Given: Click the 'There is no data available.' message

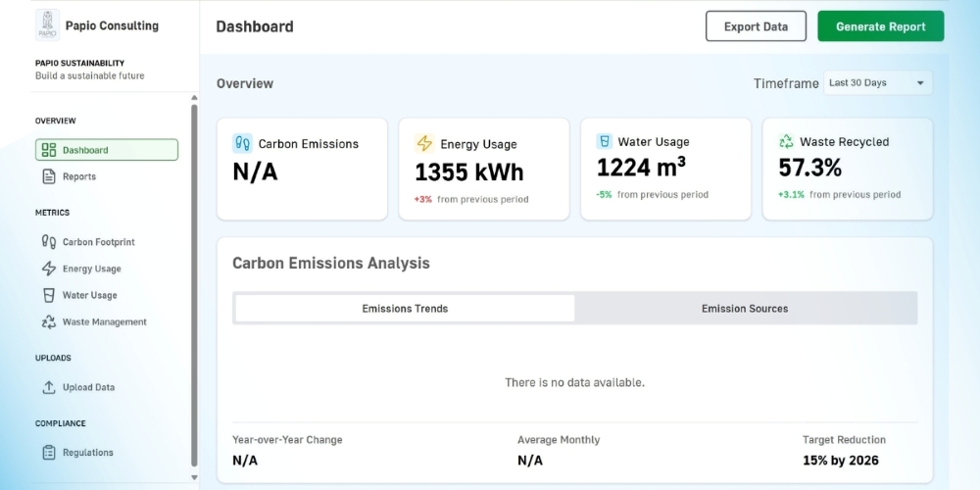Looking at the screenshot, I should [575, 382].
